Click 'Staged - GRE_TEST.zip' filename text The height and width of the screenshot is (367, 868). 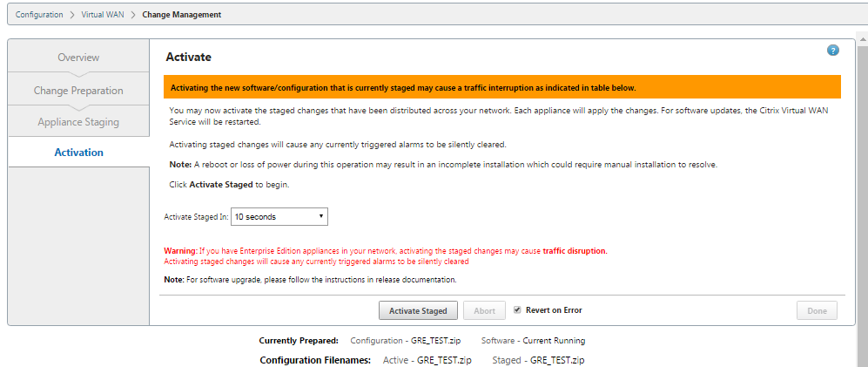coord(538,360)
